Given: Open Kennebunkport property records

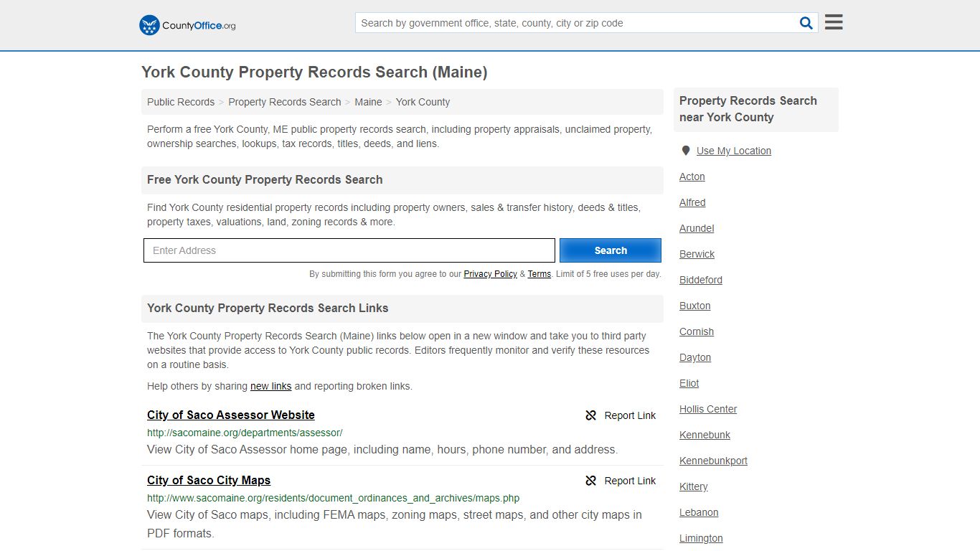Looking at the screenshot, I should pyautogui.click(x=713, y=461).
